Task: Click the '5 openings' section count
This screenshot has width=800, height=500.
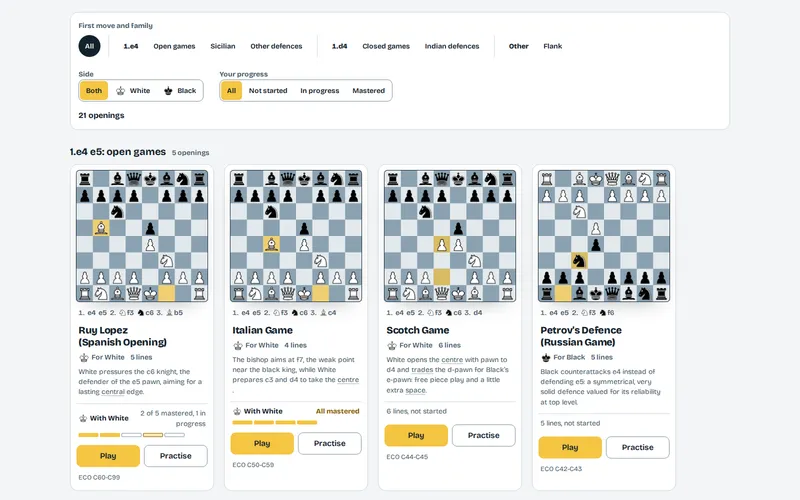Action: [x=190, y=153]
